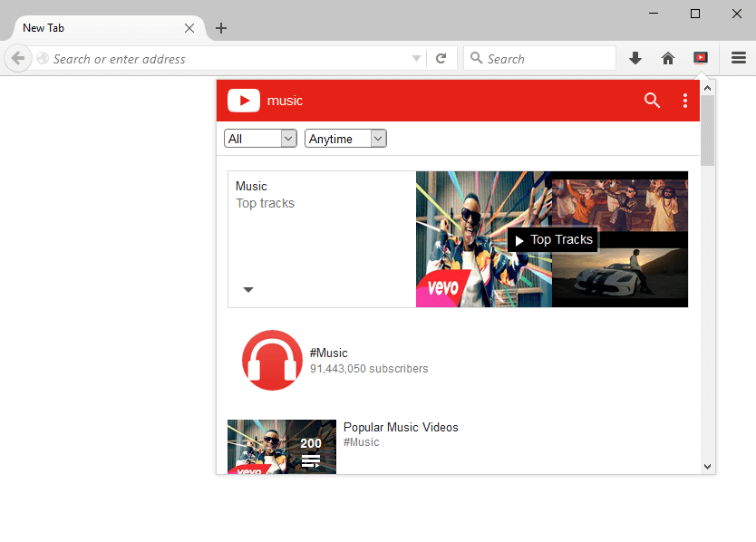Click the panel scrollbar up arrow
Screen dimensions: 756x542
(707, 88)
